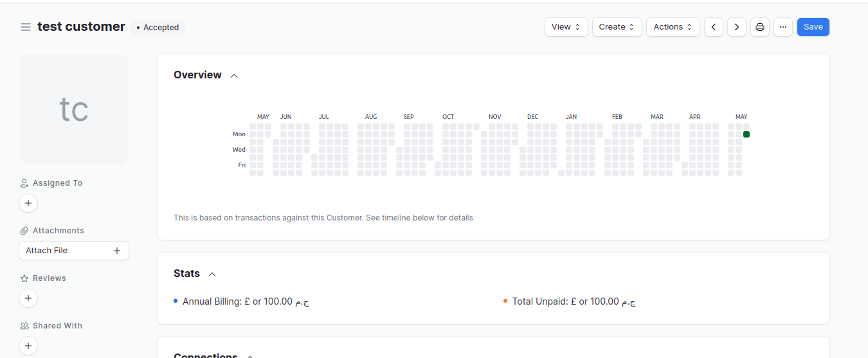
Task: Open the three-dots more options menu
Action: [783, 27]
